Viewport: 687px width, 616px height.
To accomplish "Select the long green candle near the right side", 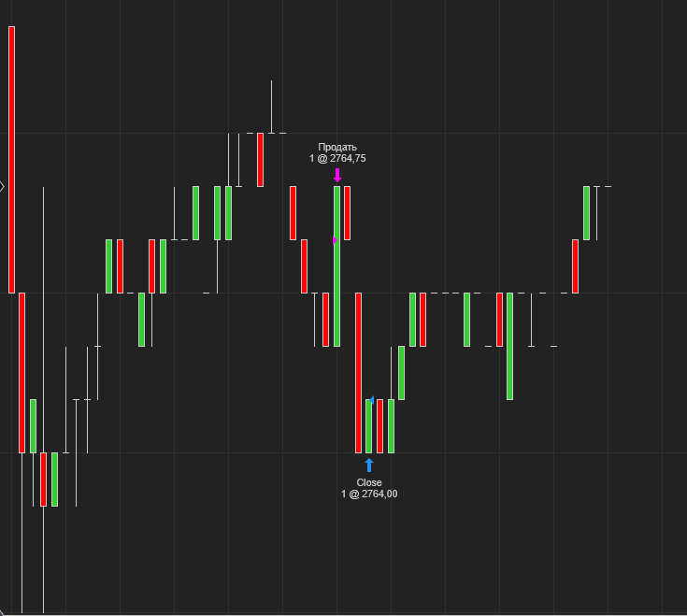I will pos(510,346).
